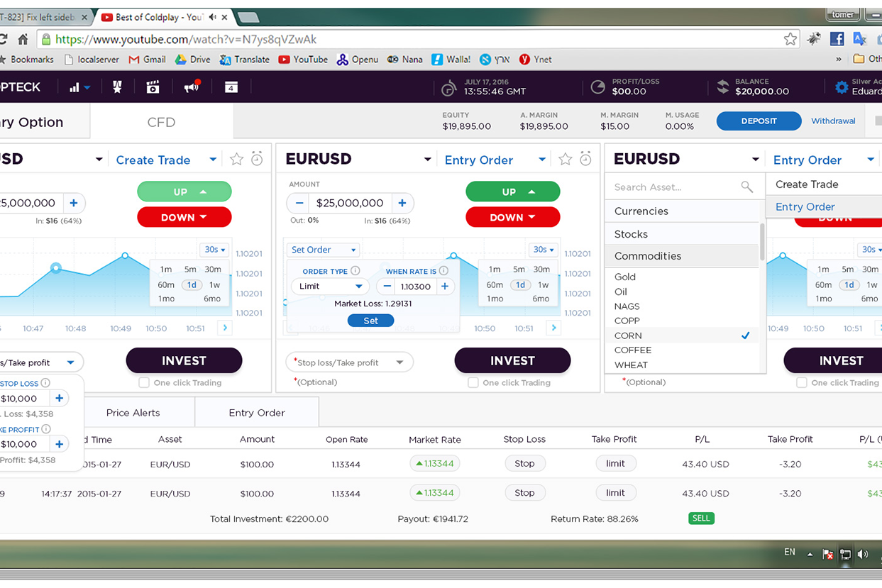
Task: Click the balance exchange arrows icon
Action: 723,87
